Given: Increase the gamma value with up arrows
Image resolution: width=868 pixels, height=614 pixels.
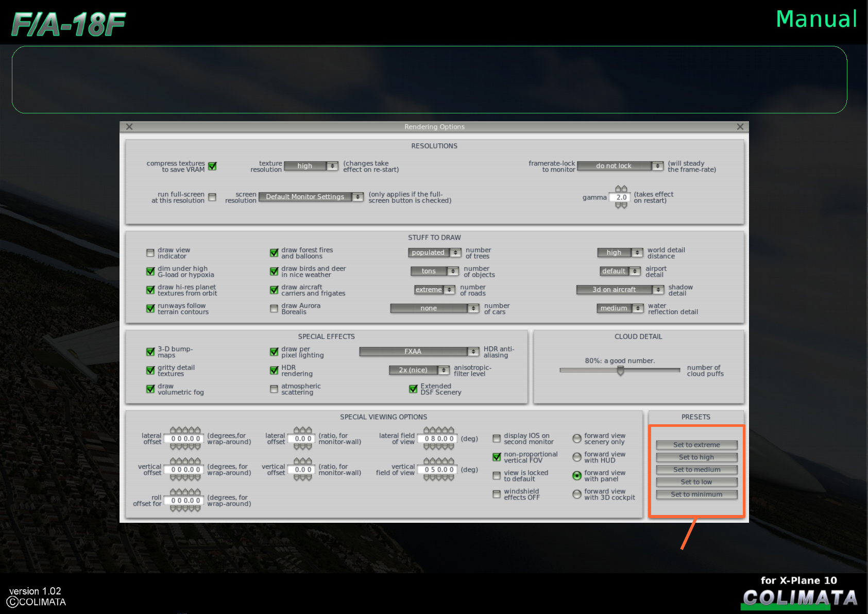Looking at the screenshot, I should click(621, 189).
